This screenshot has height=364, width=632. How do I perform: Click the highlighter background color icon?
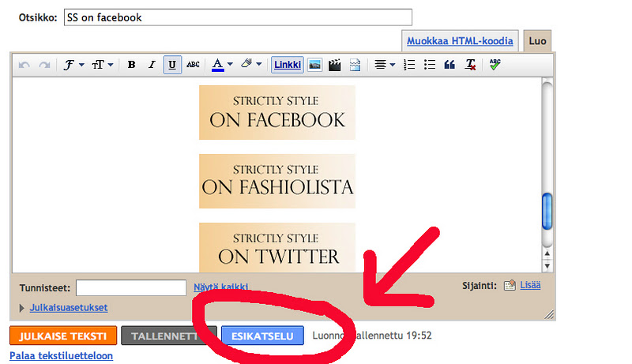(246, 64)
